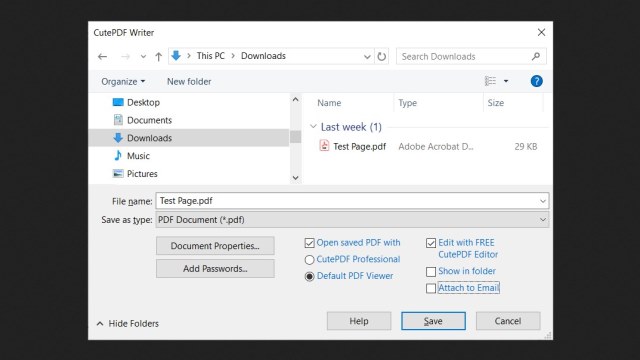Viewport: 640px width, 360px height.
Task: Go up one folder level
Action: tap(158, 56)
